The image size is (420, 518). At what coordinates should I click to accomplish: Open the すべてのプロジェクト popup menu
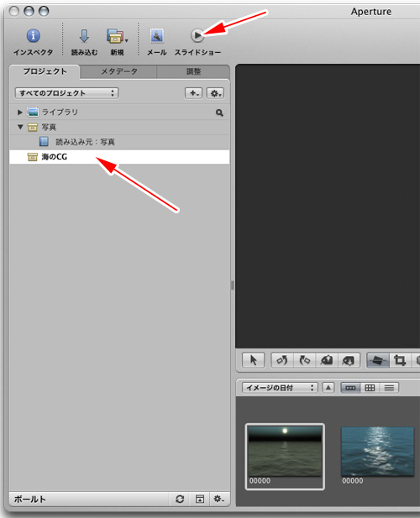click(x=66, y=93)
